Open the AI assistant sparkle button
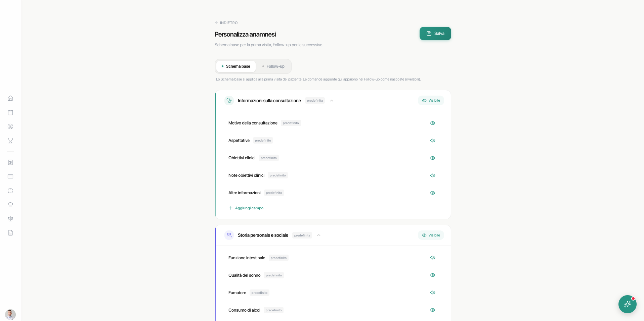The image size is (644, 321). click(x=627, y=304)
